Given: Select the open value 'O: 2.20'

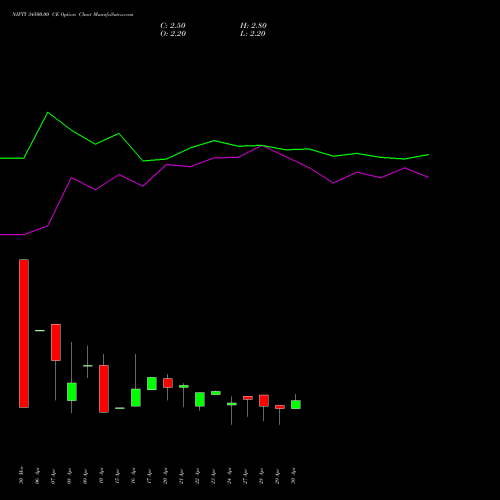Looking at the screenshot, I should (173, 34).
